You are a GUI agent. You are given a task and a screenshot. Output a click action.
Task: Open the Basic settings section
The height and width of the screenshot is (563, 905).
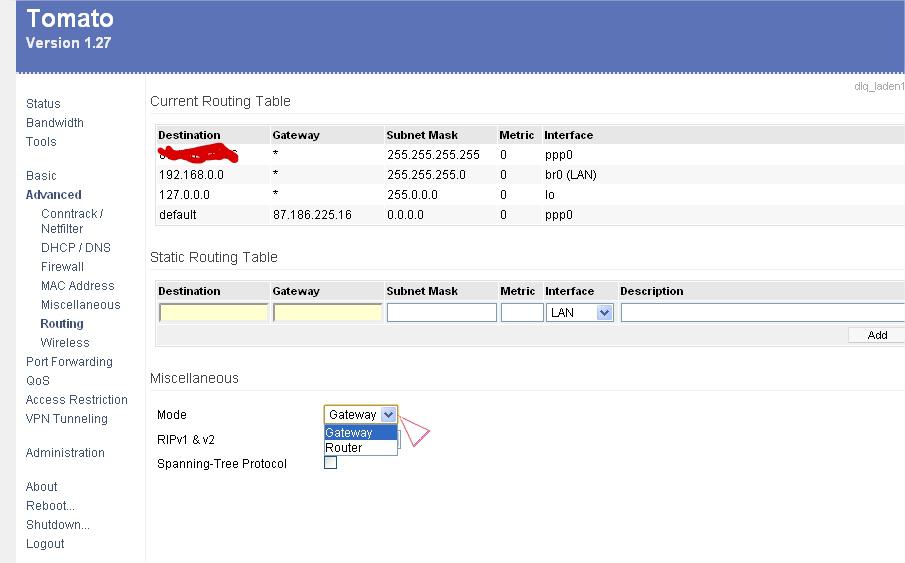[x=41, y=176]
